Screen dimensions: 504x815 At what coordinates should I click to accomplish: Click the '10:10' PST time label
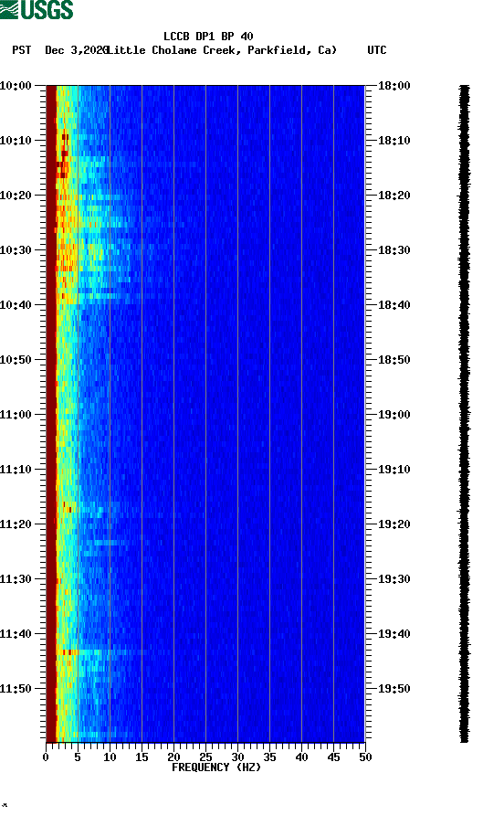(16, 141)
